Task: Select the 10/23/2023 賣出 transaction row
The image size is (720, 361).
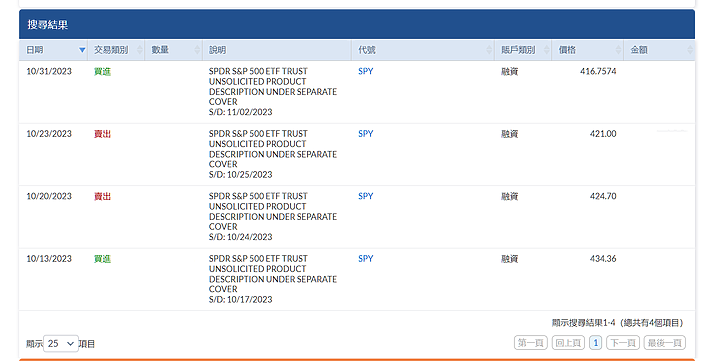Action: coord(357,154)
